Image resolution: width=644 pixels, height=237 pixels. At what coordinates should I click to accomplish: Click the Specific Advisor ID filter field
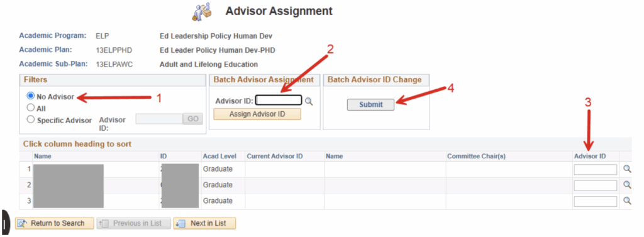click(159, 119)
